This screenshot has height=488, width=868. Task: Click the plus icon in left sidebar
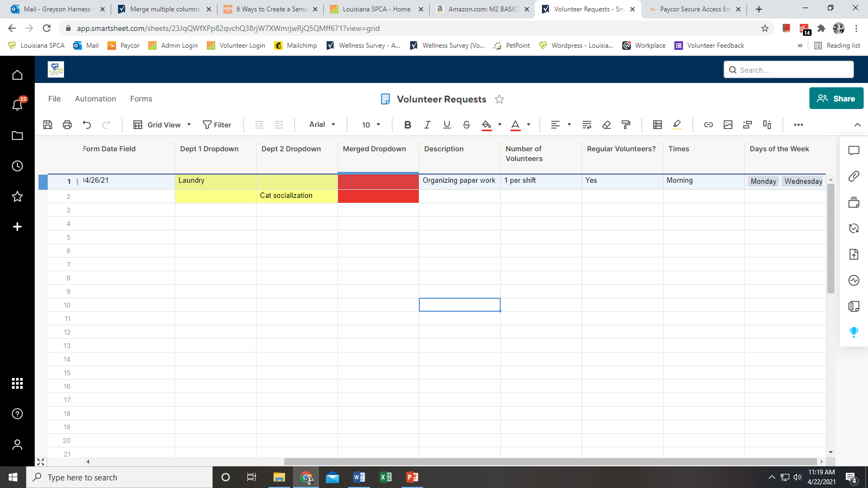(17, 227)
